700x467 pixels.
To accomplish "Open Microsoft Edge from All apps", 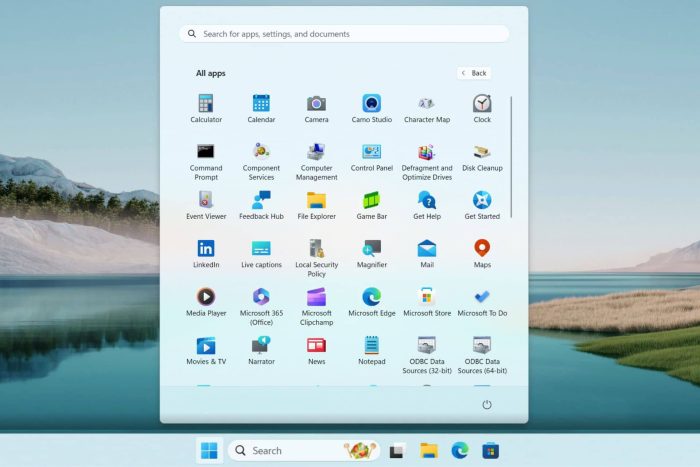I will 371,302.
